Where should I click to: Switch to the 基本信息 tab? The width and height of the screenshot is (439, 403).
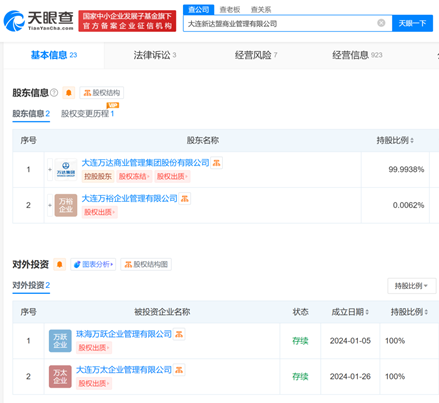pyautogui.click(x=54, y=55)
